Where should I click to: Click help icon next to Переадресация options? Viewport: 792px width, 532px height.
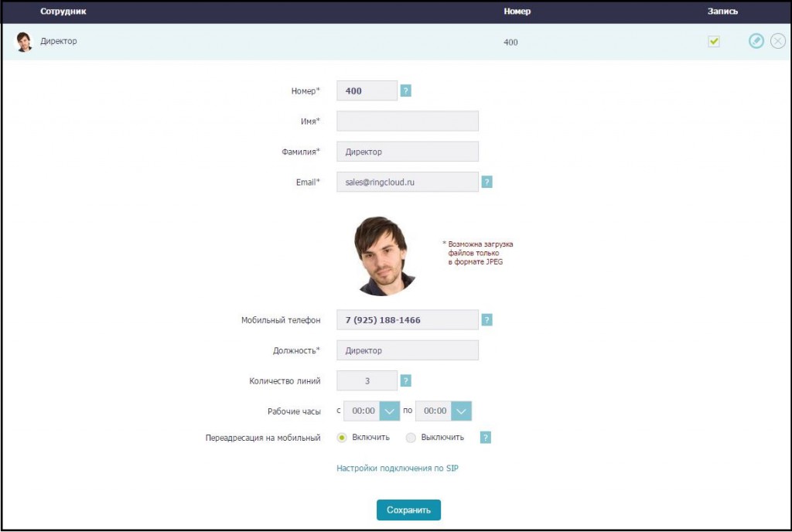pyautogui.click(x=486, y=438)
